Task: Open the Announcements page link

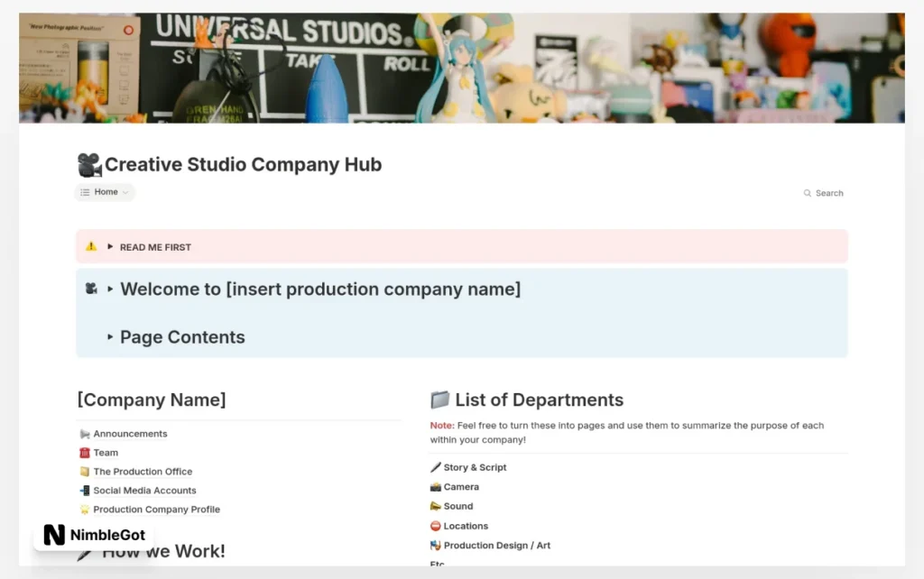Action: coord(130,434)
